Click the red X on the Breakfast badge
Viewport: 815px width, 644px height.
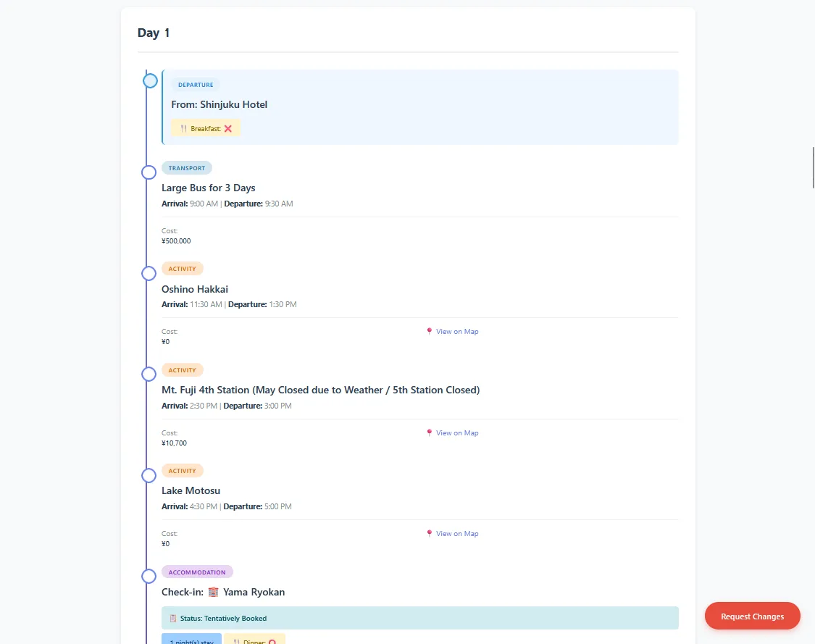[x=228, y=127]
